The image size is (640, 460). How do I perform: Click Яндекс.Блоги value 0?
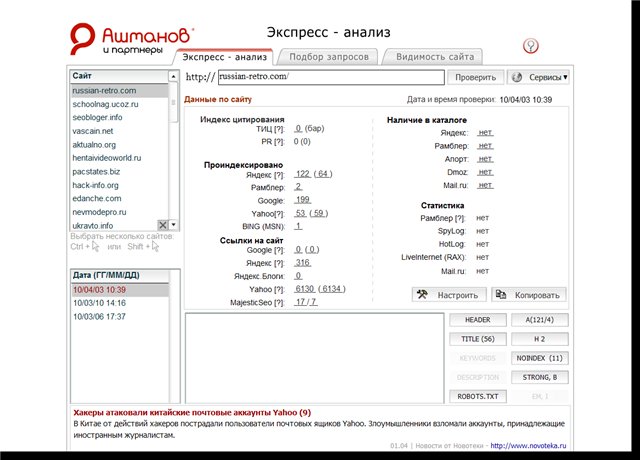[x=298, y=276]
